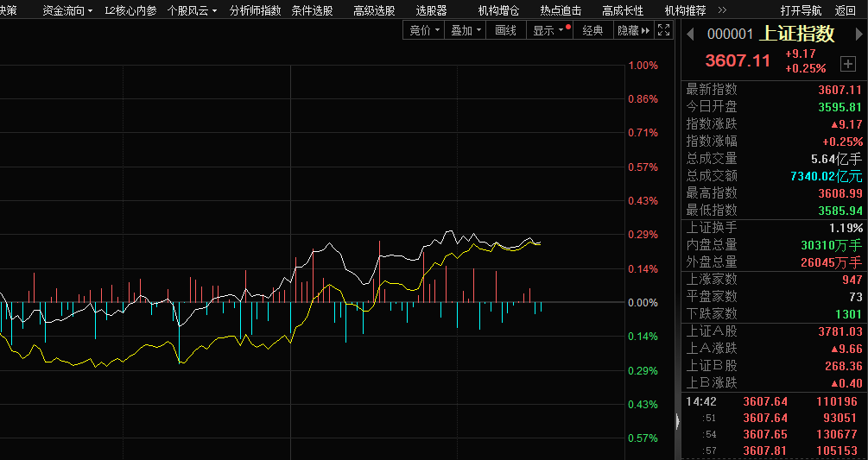The image size is (868, 460).
Task: Click the 上涨家数 value 947
Action: point(852,280)
